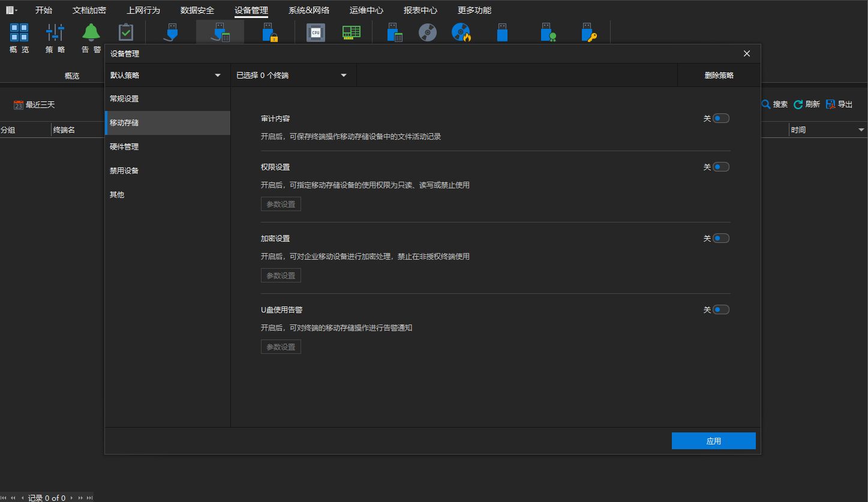Open the application menu icon at top-left

pyautogui.click(x=11, y=10)
